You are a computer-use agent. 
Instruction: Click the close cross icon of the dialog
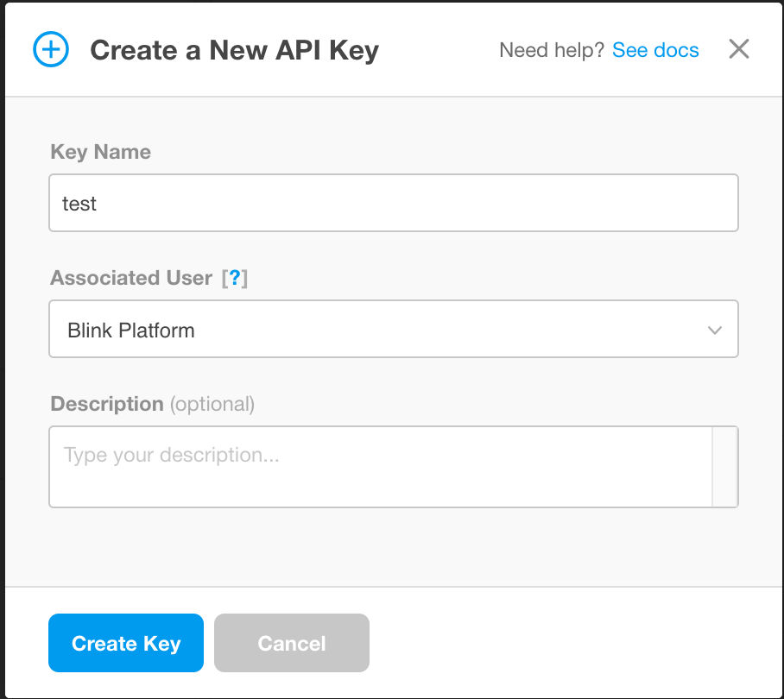(x=738, y=49)
